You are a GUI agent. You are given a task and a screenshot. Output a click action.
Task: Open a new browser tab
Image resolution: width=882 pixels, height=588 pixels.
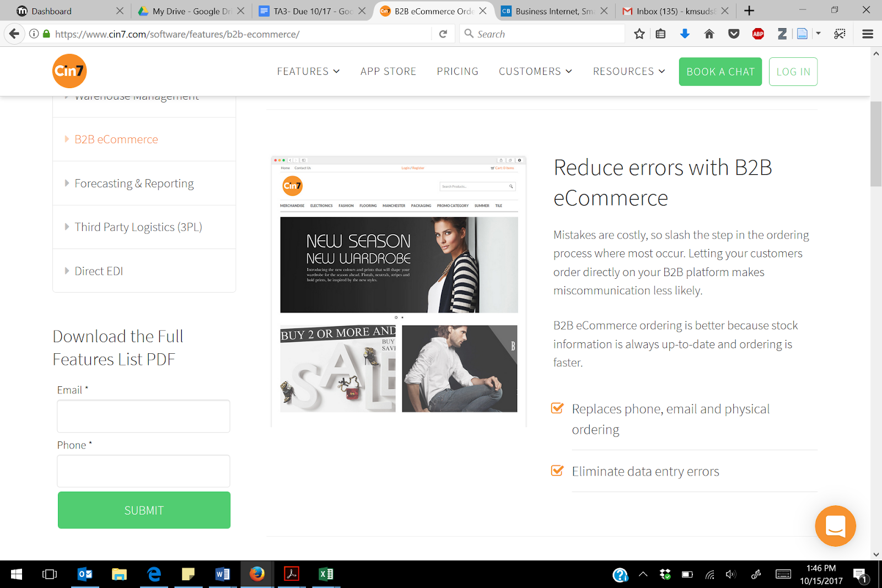tap(749, 10)
